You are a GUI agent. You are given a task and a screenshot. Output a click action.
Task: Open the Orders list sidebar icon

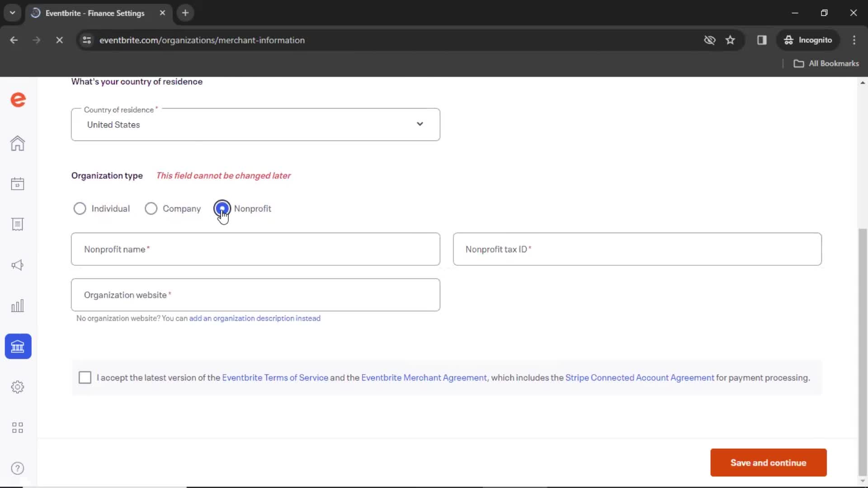click(x=18, y=225)
